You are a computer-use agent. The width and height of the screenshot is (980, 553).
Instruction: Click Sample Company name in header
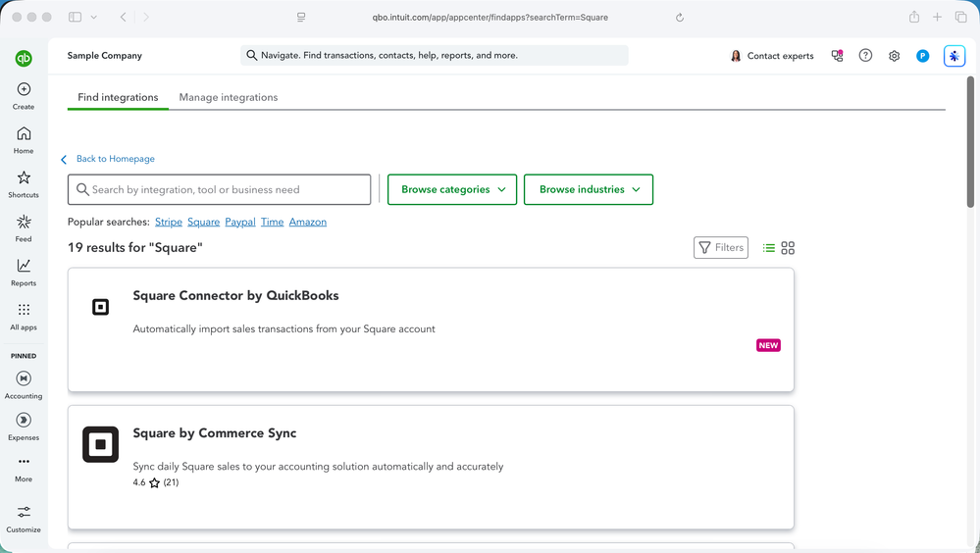pos(104,56)
